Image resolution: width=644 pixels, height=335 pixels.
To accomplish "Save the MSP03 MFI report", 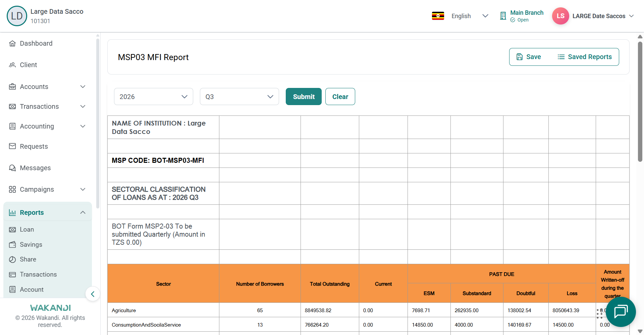I will 529,57.
